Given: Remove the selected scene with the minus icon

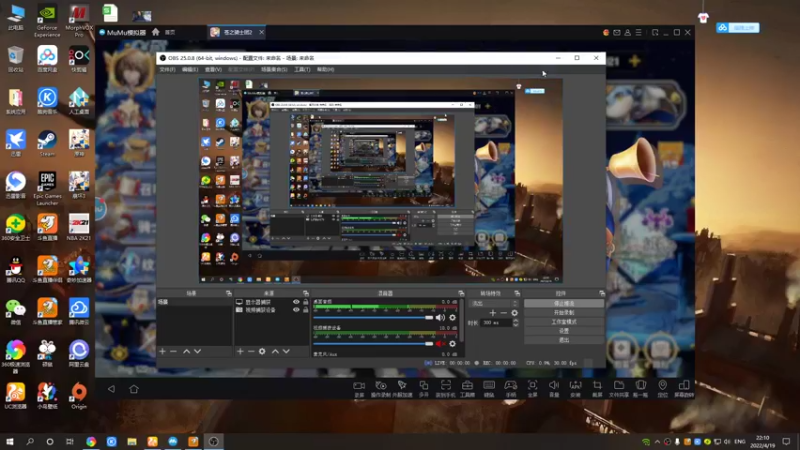Looking at the screenshot, I should pos(173,352).
